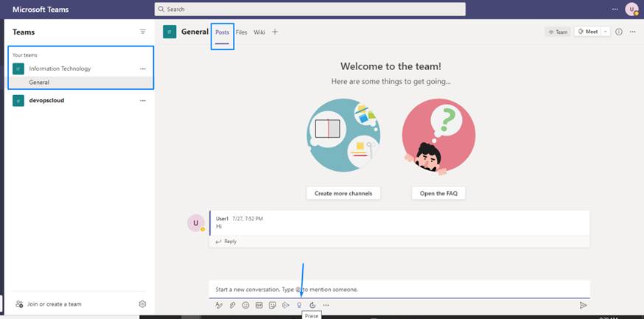
Task: Open channel info icon
Action: [619, 32]
